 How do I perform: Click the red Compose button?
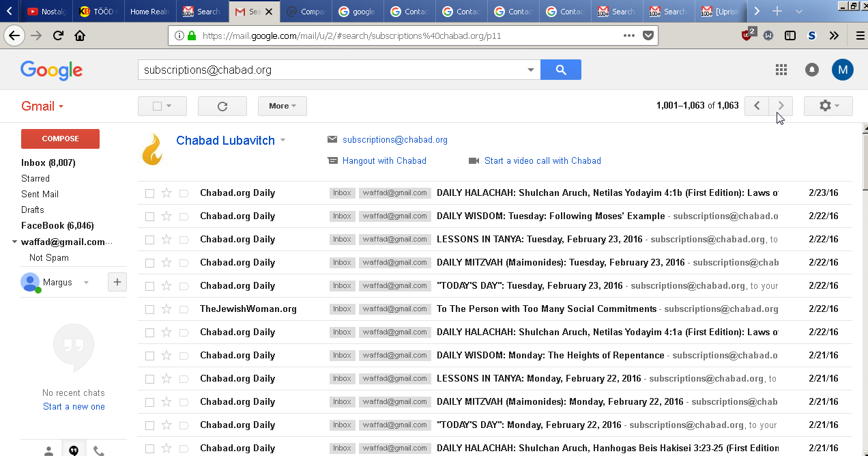60,139
